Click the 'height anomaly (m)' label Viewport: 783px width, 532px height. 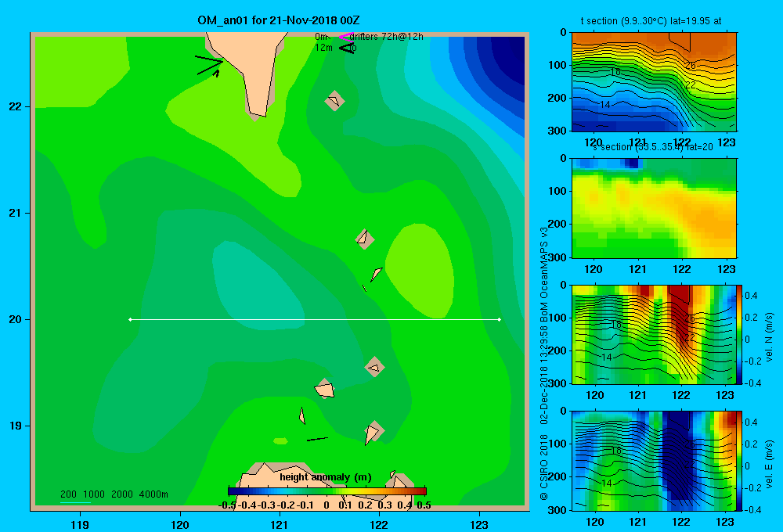326,477
